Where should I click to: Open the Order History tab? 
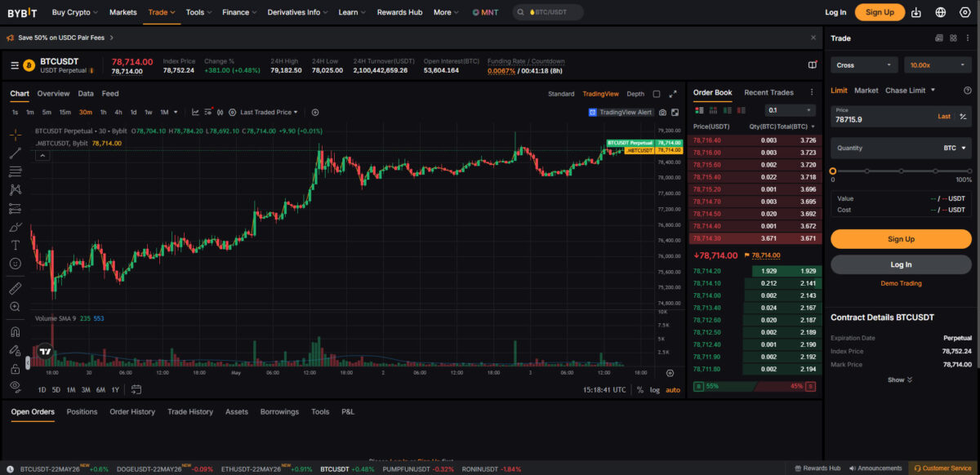(x=132, y=412)
